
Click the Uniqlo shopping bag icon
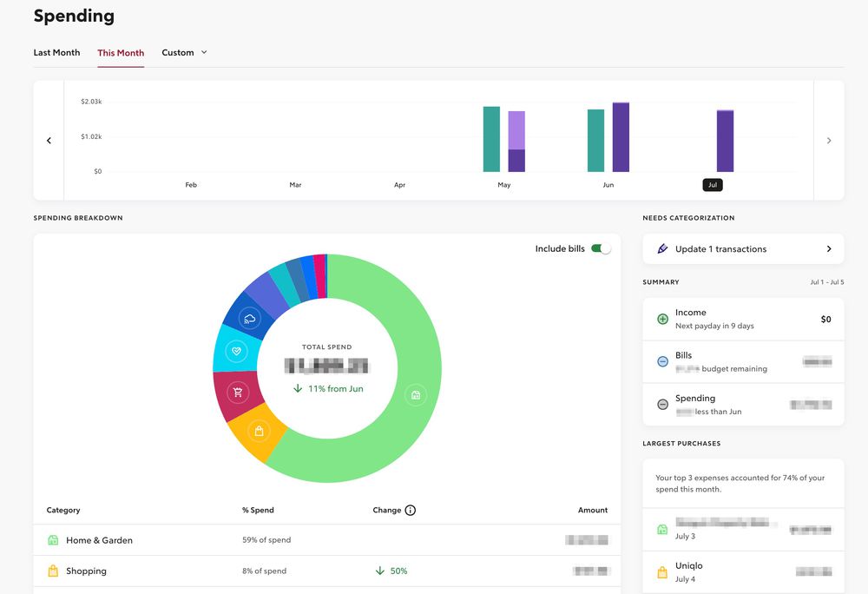point(662,572)
